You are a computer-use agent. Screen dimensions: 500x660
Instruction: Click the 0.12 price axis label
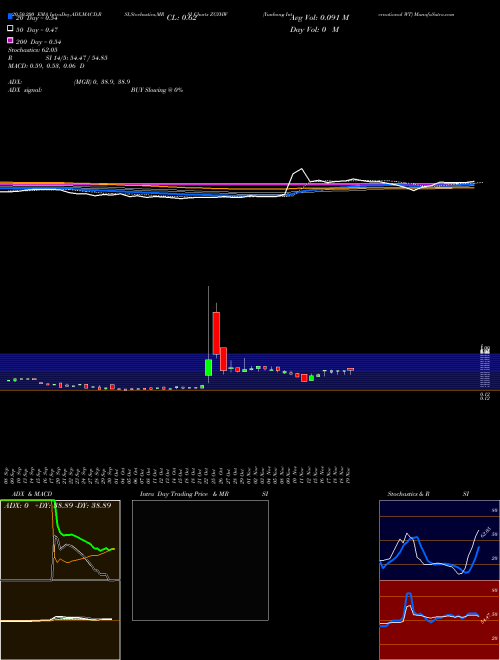click(485, 396)
